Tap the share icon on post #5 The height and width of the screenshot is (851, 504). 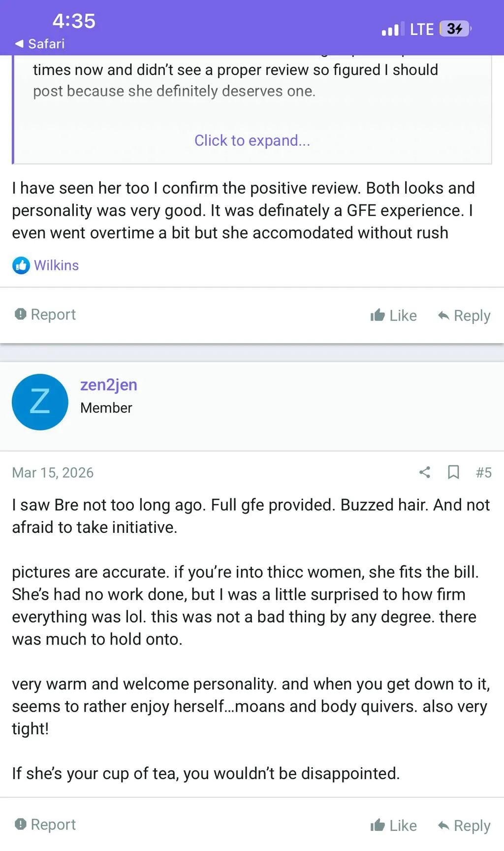(425, 472)
